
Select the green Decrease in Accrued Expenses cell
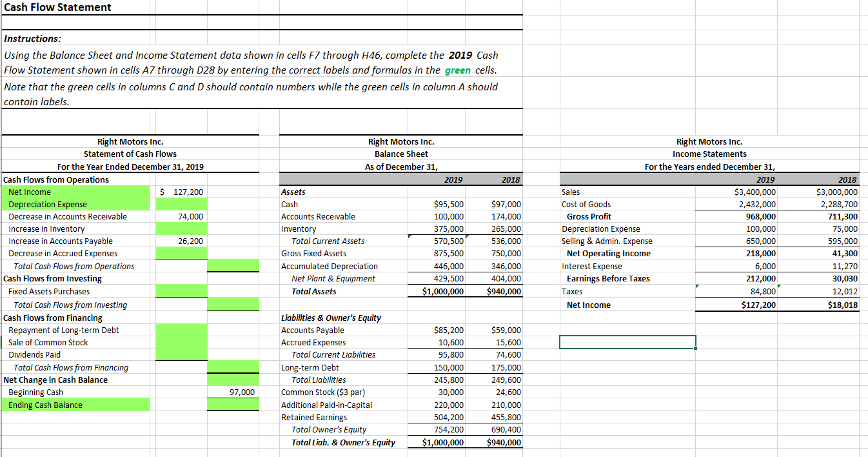pyautogui.click(x=181, y=254)
